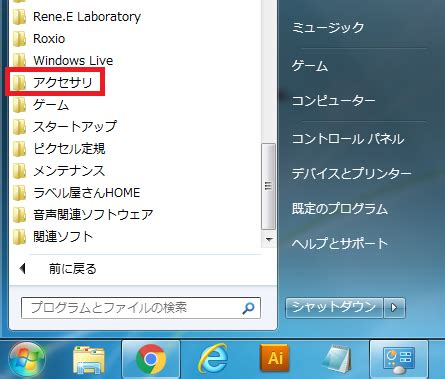Open 既定のプログラム
The image size is (445, 379).
(340, 209)
